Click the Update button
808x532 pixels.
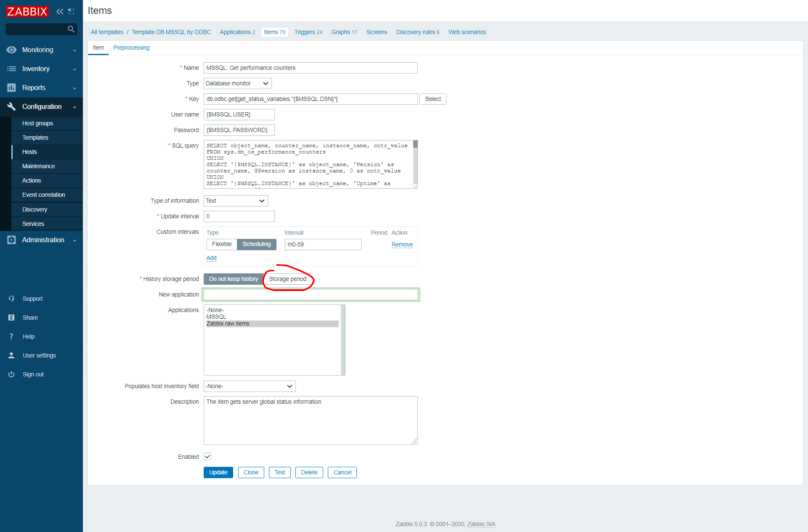218,472
